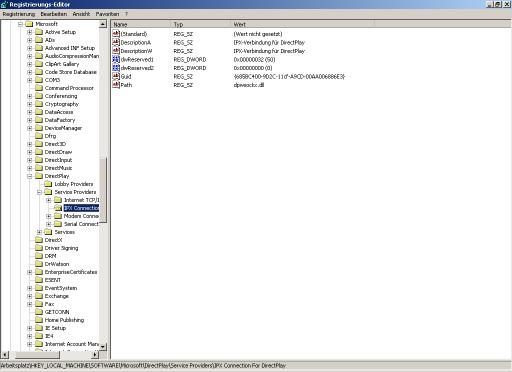This screenshot has width=512, height=372.
Task: Click the Driver Signing folder icon
Action: [39, 248]
